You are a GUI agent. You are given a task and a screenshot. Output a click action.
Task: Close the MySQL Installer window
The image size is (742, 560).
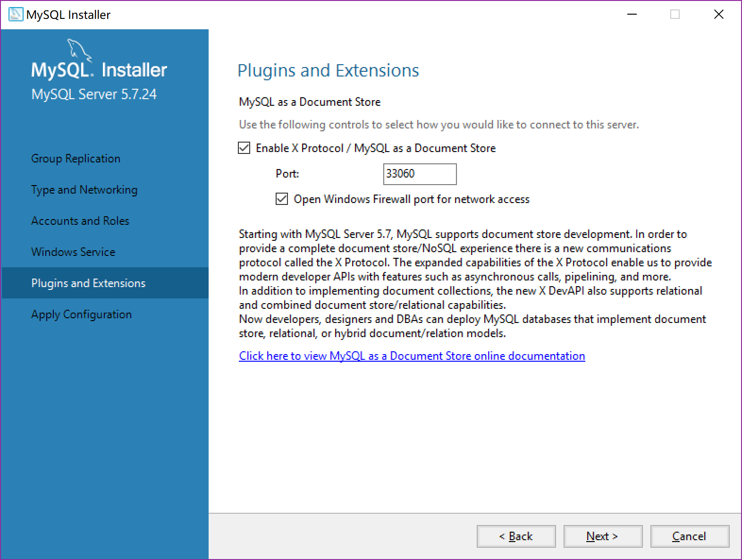[718, 15]
